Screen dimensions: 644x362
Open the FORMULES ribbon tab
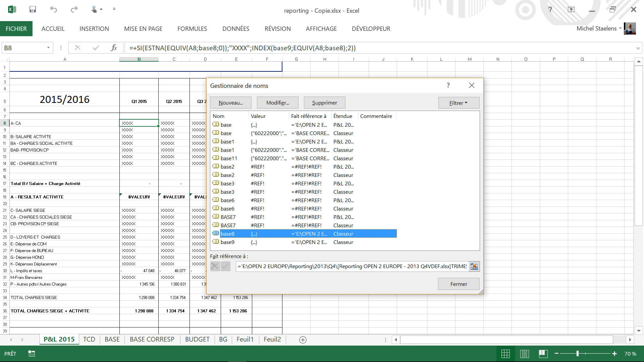[192, 29]
